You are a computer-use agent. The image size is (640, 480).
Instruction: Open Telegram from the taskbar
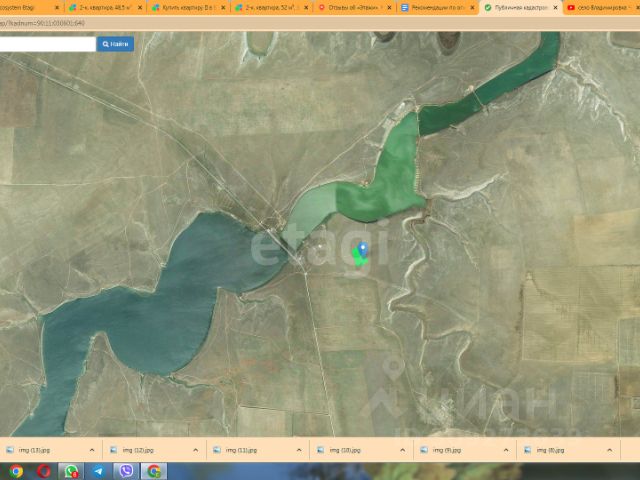point(98,471)
